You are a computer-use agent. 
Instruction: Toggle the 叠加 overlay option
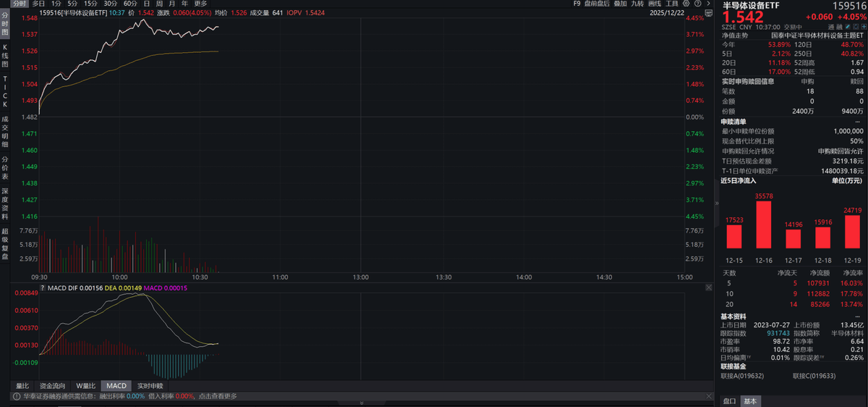[620, 4]
